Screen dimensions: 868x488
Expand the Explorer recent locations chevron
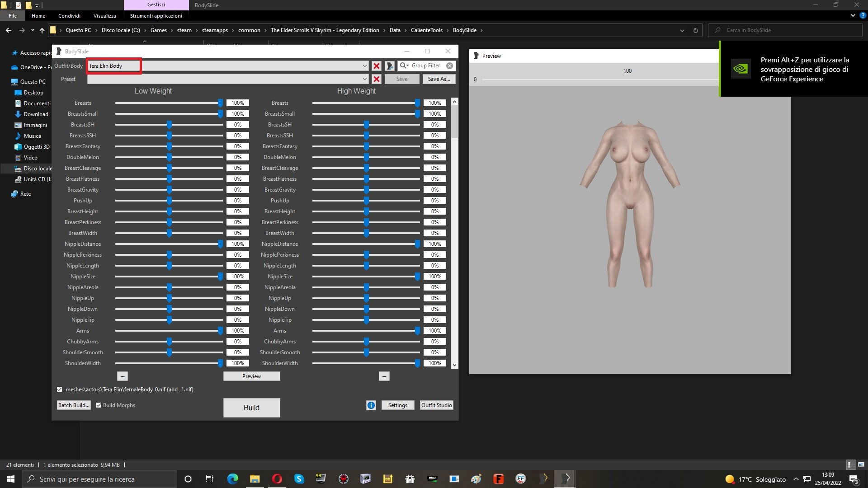click(x=33, y=30)
